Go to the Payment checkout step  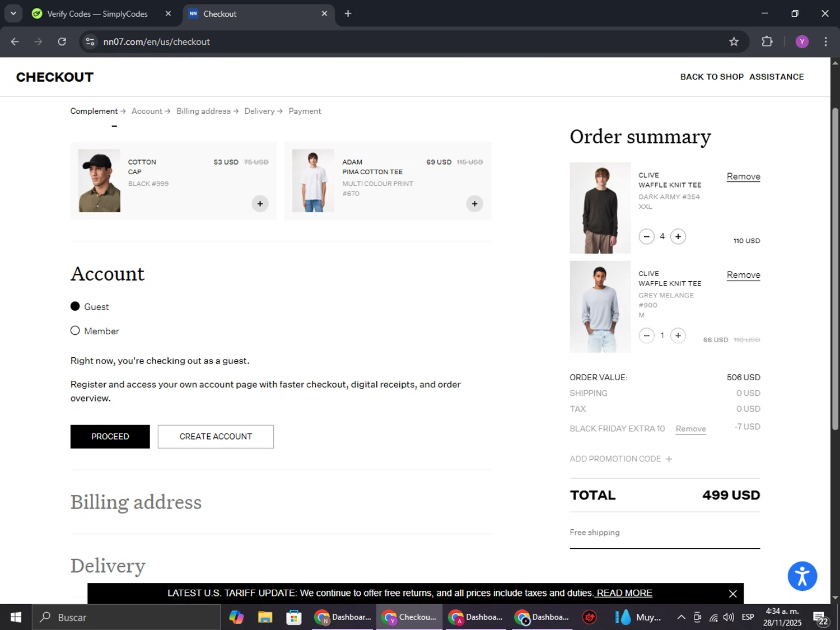(x=305, y=111)
